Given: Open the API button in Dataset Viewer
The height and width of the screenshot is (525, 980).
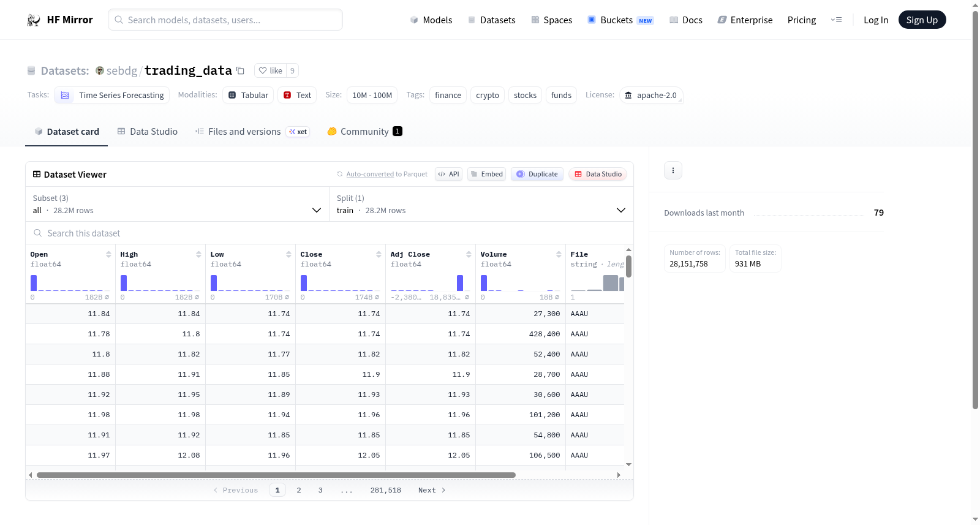Looking at the screenshot, I should tap(448, 174).
